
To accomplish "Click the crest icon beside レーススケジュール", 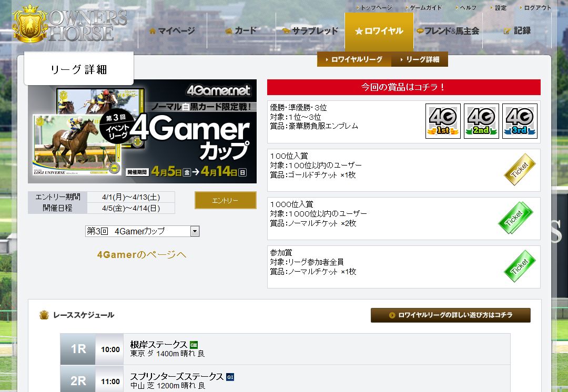I will pyautogui.click(x=44, y=315).
